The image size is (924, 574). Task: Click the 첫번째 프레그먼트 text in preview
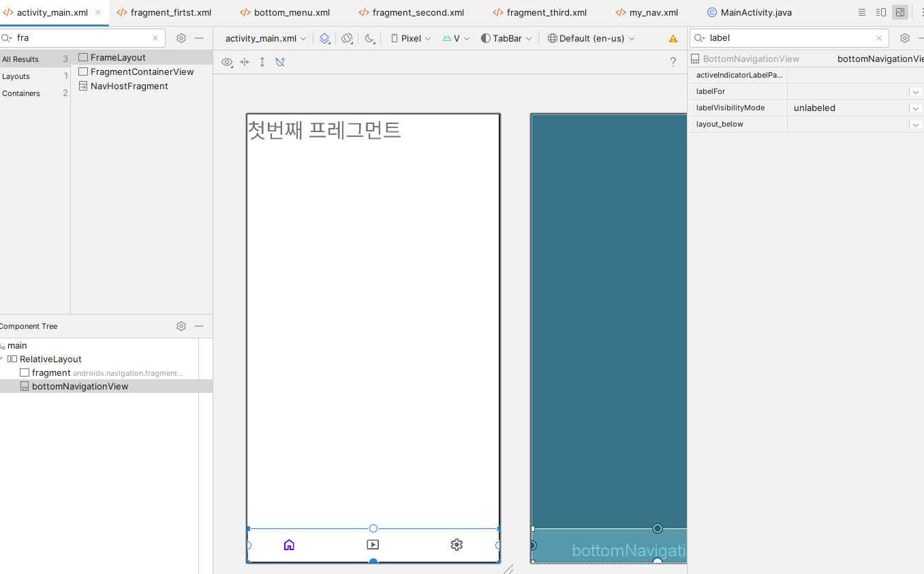(324, 129)
